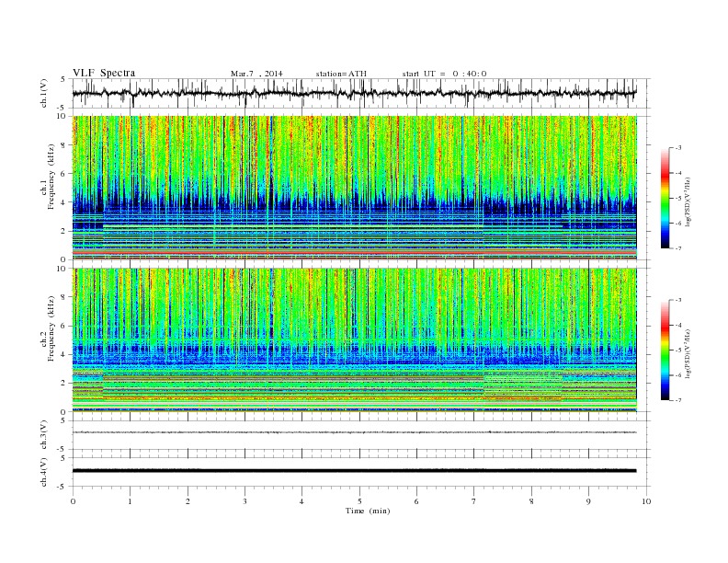
Task: Click the ch.3 flat voltage trace
Action: pos(354,432)
